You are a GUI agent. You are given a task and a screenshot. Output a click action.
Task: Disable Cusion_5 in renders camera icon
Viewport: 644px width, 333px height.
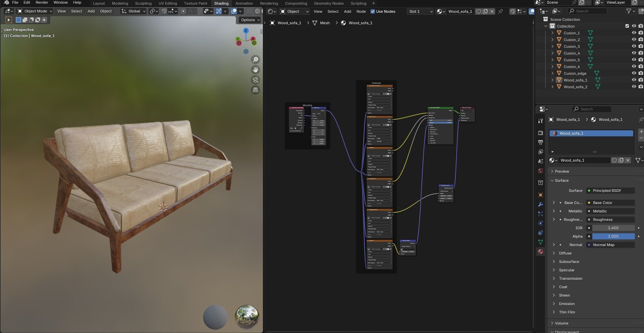pos(641,60)
